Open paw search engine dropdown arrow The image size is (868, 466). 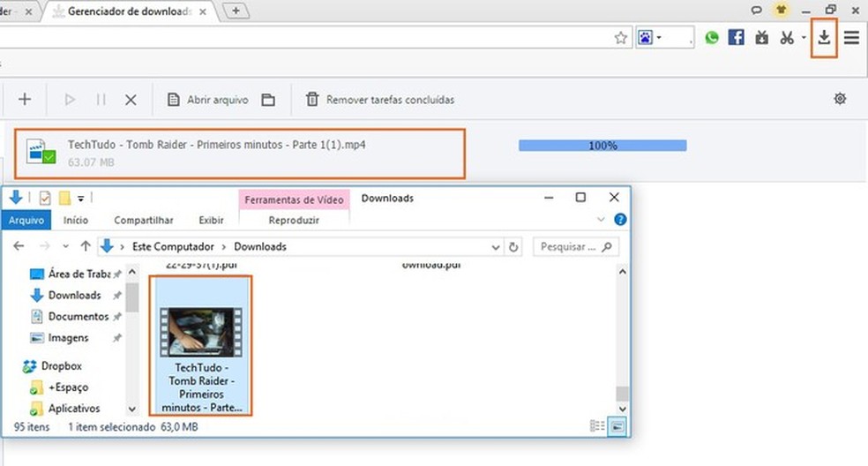tap(659, 38)
